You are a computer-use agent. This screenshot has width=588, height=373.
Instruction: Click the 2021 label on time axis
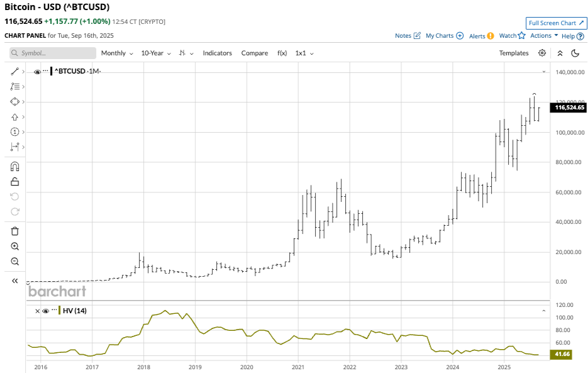click(298, 367)
